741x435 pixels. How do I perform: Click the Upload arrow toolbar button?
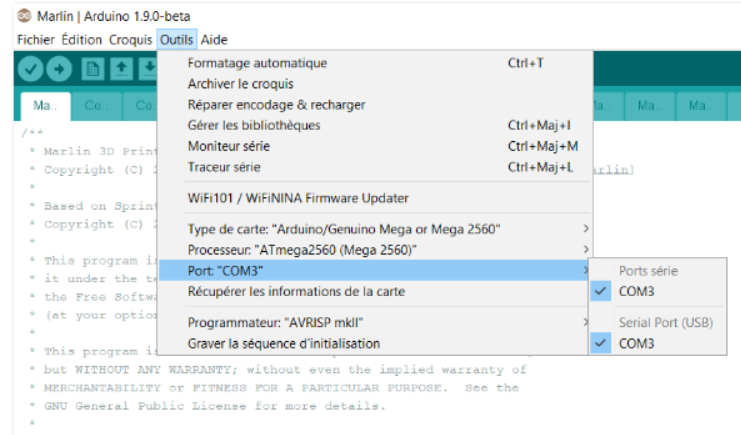click(59, 70)
